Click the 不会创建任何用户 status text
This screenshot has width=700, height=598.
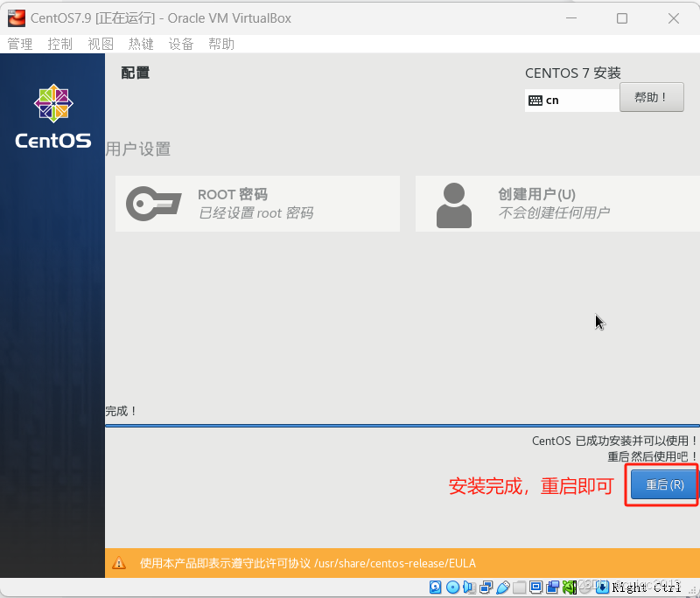click(x=554, y=212)
